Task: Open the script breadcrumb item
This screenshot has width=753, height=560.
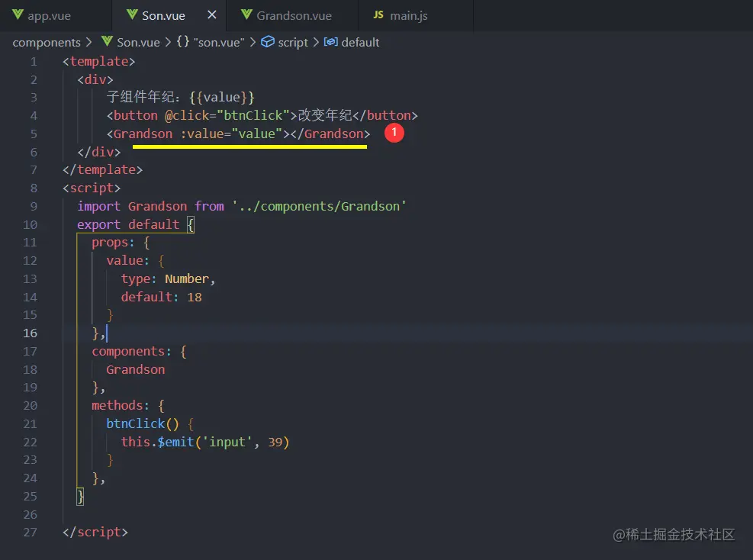Action: pyautogui.click(x=293, y=42)
